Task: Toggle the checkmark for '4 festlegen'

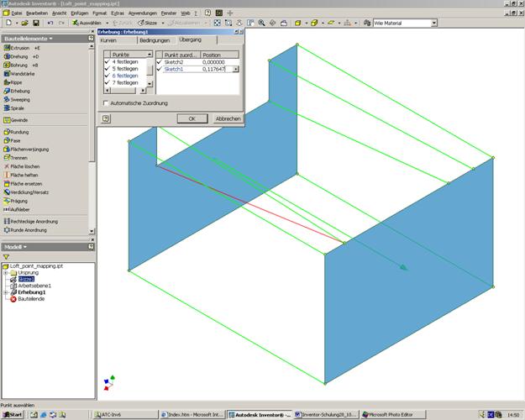Action: tap(108, 61)
